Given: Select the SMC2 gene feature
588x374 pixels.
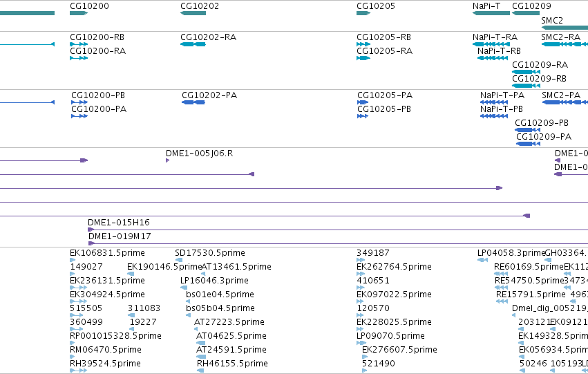Looking at the screenshot, I should pos(565,28).
